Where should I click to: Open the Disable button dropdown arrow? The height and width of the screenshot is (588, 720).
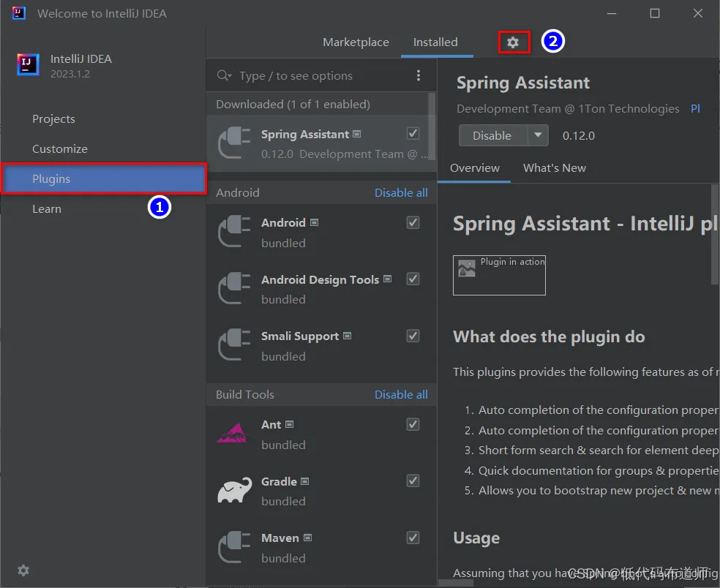538,135
